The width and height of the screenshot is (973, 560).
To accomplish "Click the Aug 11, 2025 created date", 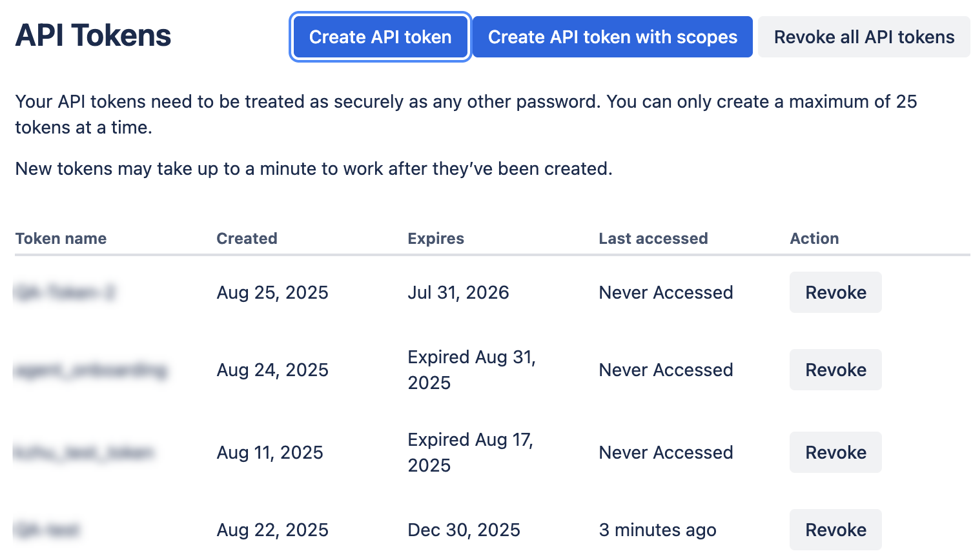I will [270, 453].
